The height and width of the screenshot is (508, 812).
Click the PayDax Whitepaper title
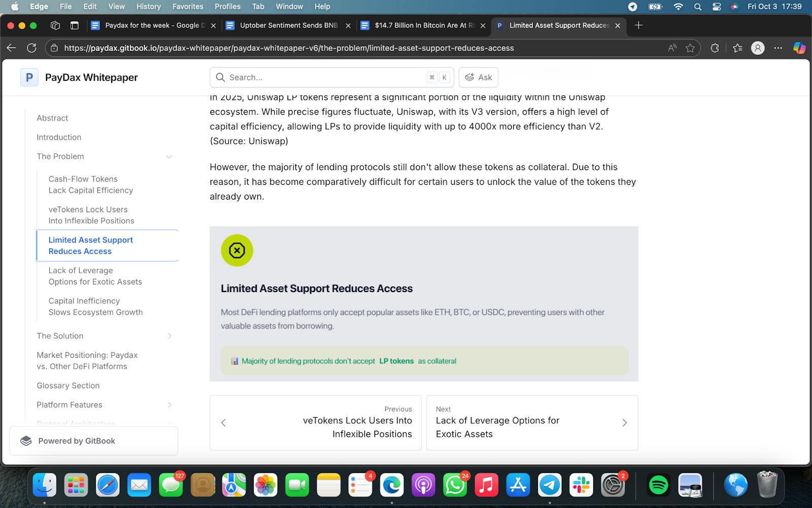pyautogui.click(x=91, y=77)
